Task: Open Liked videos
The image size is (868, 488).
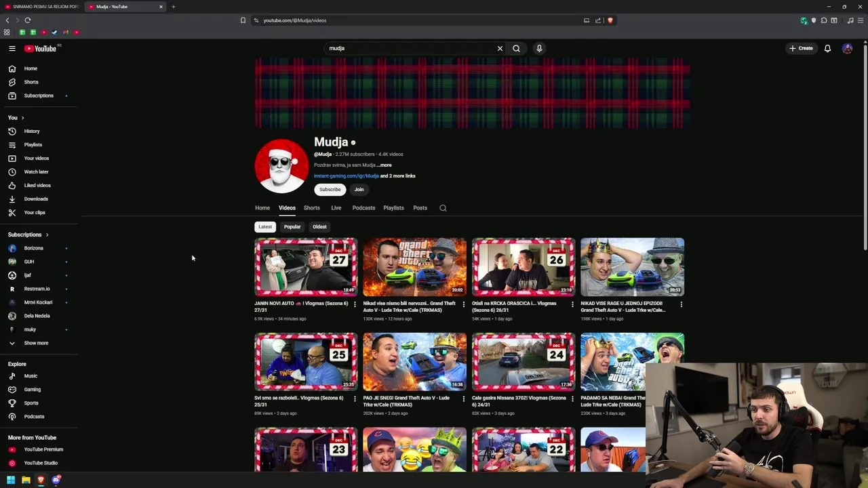Action: 39,185
